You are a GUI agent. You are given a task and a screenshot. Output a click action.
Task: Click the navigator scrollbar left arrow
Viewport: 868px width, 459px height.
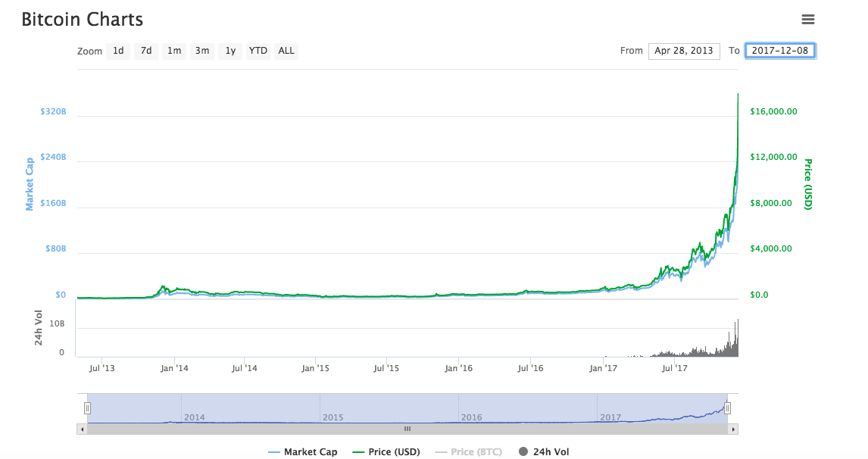coord(82,429)
